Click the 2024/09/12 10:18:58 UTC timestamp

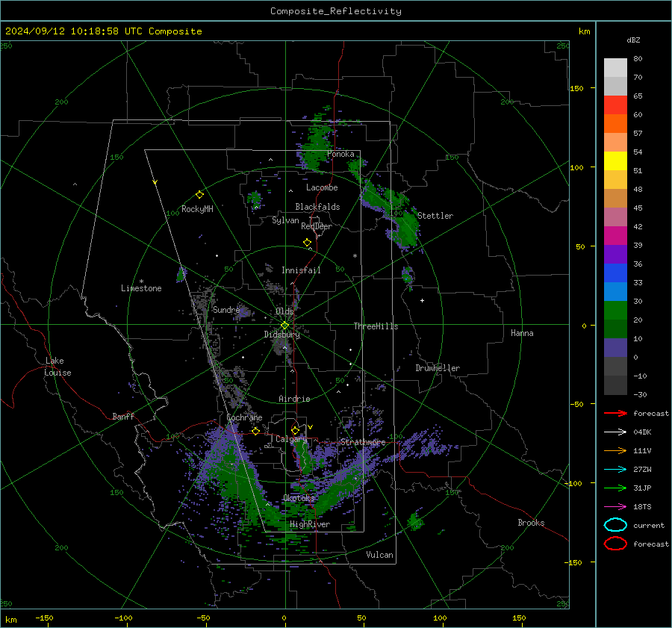(74, 31)
